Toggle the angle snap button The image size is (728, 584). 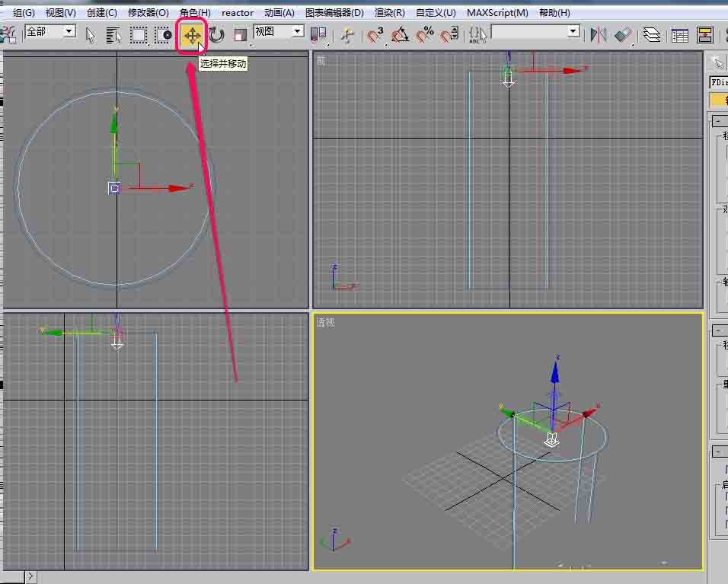coord(400,35)
